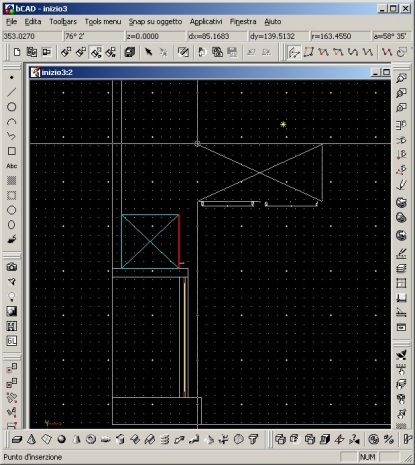Click the percent icon in bottom toolbar
Screen dimensions: 415x465
388,439
